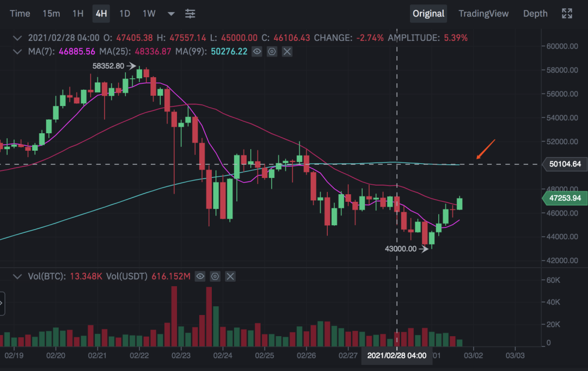
Task: Click the left-edge panel expand arrow
Action: 2,304
